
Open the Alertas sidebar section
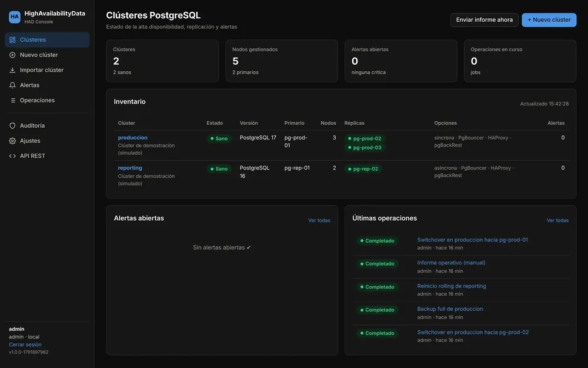tap(47, 85)
